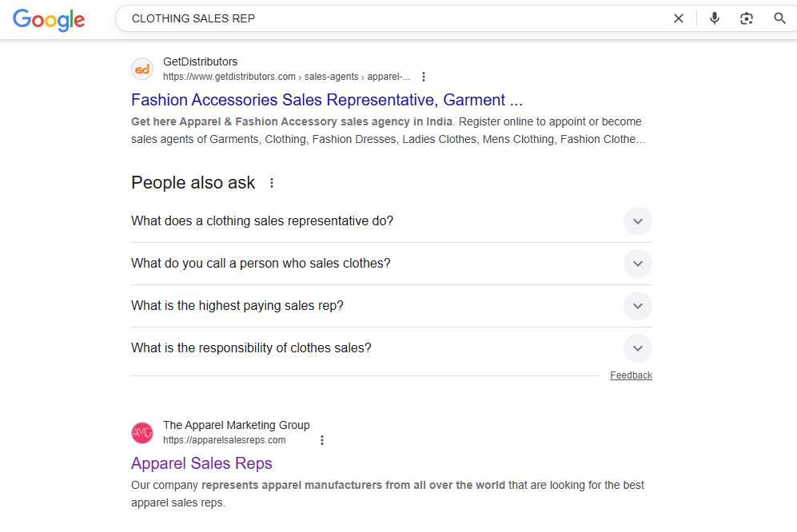
Task: Expand 'What do you call a person who sales clothes?'
Action: 392,264
